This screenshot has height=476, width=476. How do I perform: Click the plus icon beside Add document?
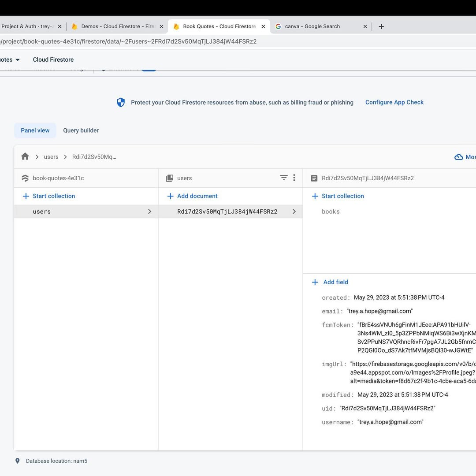coord(170,196)
